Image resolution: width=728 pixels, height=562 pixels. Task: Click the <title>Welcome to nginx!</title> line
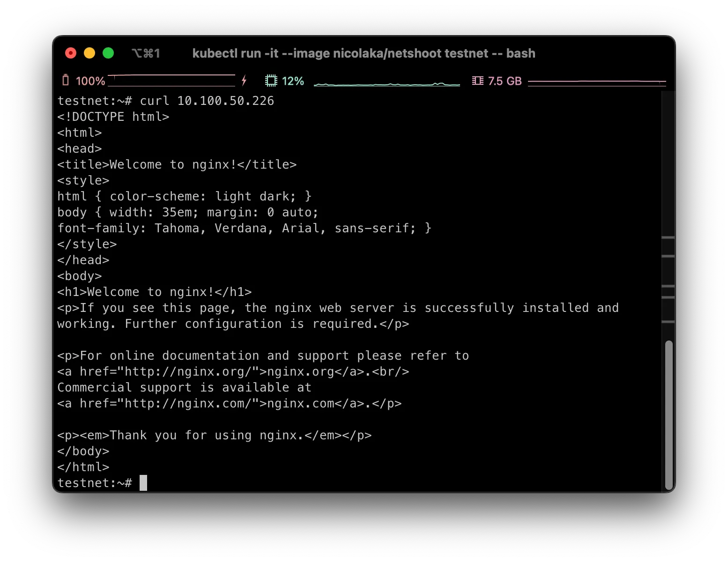(x=177, y=164)
